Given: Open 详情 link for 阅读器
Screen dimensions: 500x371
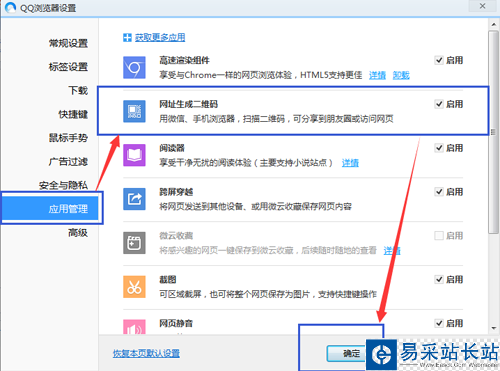Looking at the screenshot, I should click(350, 163).
